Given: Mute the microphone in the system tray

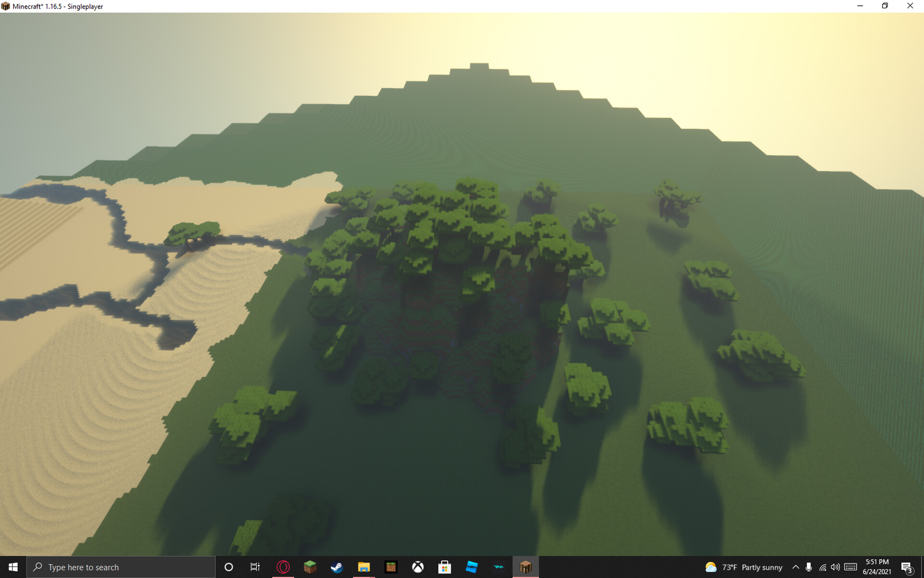Looking at the screenshot, I should (x=809, y=567).
